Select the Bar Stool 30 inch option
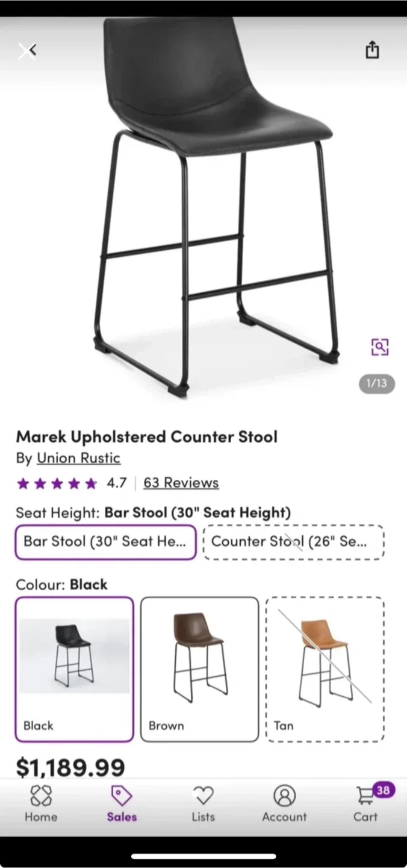 pos(105,542)
